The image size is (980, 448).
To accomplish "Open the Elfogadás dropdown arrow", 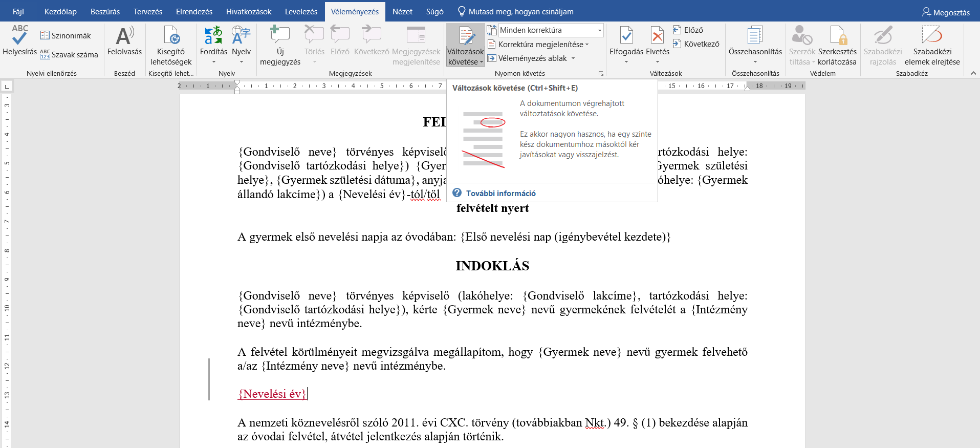I will click(x=626, y=62).
